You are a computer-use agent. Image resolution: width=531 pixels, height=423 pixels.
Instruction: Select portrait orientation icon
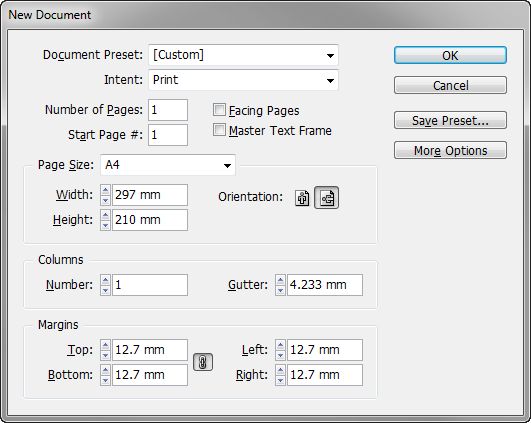click(x=302, y=198)
